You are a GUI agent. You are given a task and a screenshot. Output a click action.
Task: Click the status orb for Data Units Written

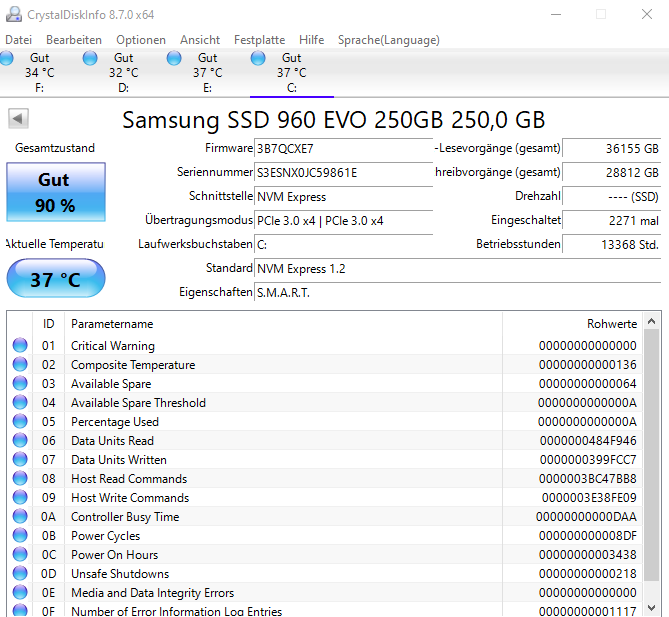20,459
